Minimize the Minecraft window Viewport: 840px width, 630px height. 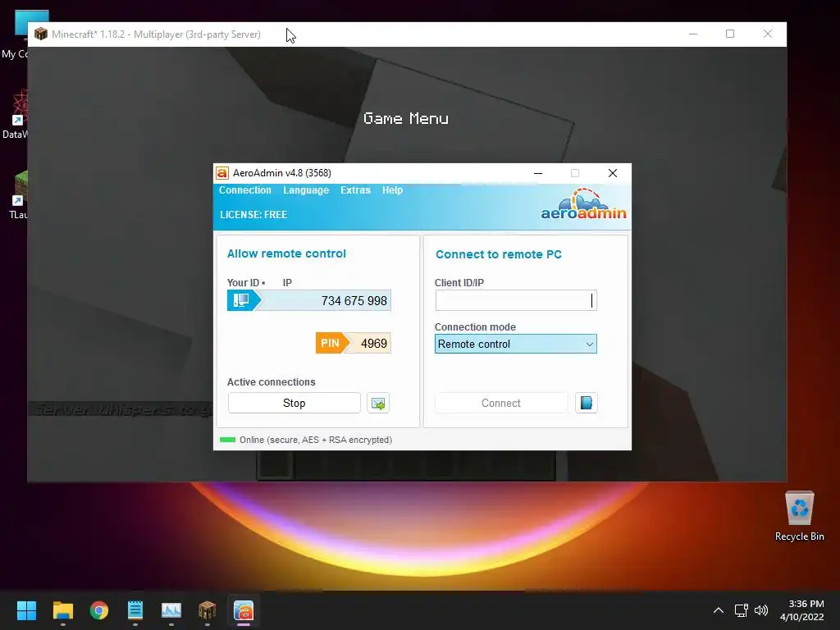tap(693, 34)
